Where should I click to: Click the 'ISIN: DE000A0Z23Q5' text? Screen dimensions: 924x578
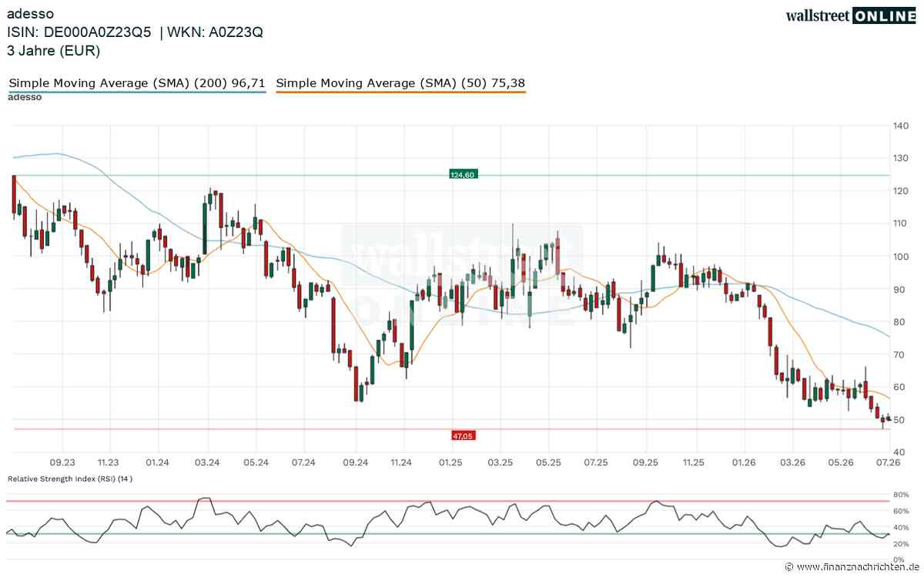pyautogui.click(x=79, y=32)
